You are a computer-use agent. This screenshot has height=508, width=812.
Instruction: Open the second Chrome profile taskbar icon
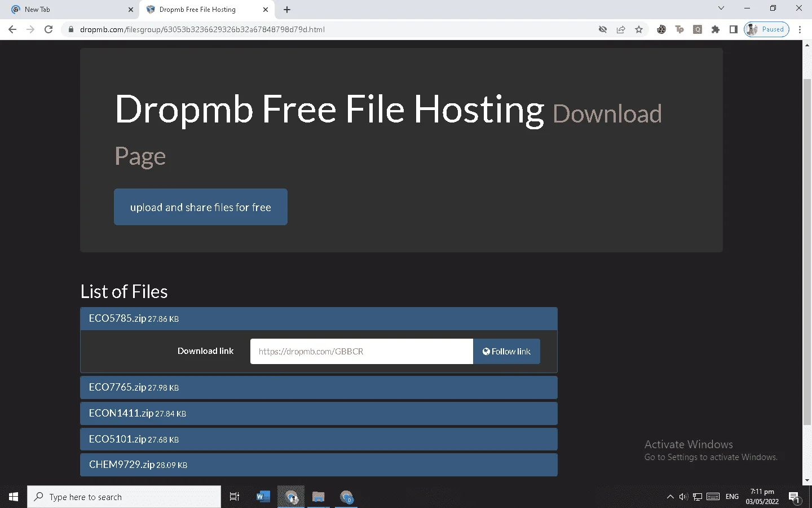click(x=346, y=497)
